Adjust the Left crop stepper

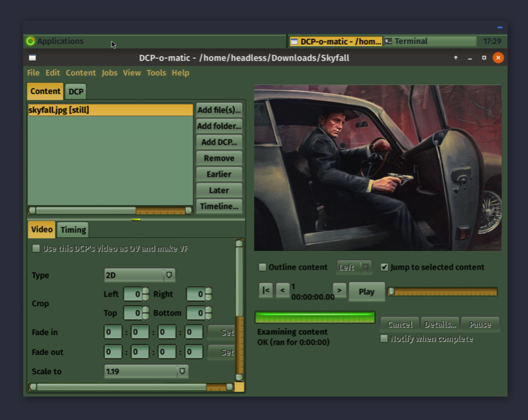coord(145,294)
